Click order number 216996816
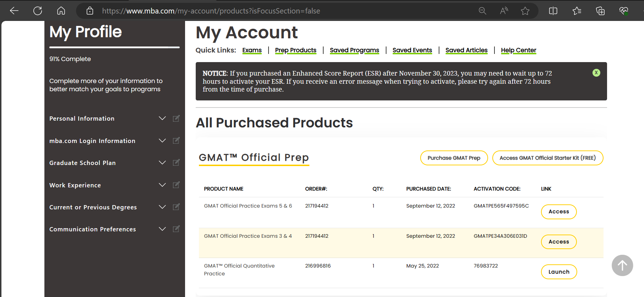 point(318,266)
